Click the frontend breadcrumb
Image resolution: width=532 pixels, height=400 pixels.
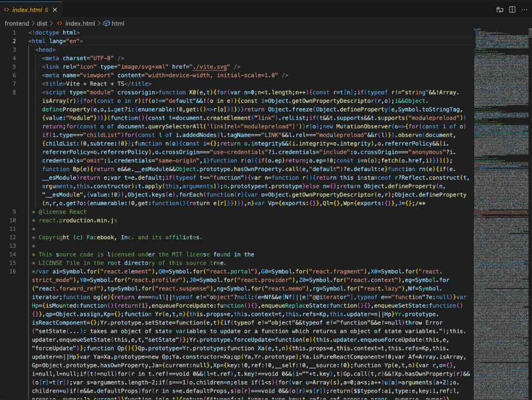pyautogui.click(x=16, y=23)
